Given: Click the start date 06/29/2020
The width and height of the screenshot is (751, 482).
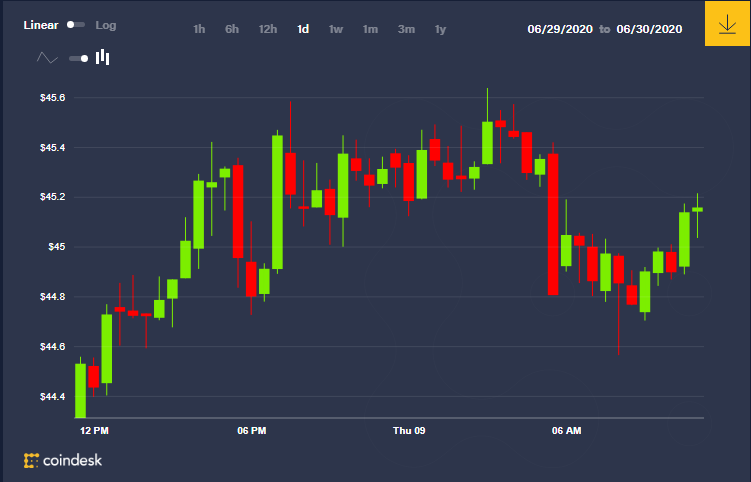Looking at the screenshot, I should coord(560,29).
